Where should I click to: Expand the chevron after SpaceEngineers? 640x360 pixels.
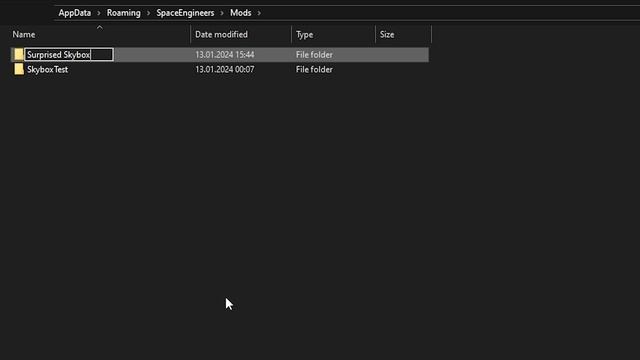[222, 13]
